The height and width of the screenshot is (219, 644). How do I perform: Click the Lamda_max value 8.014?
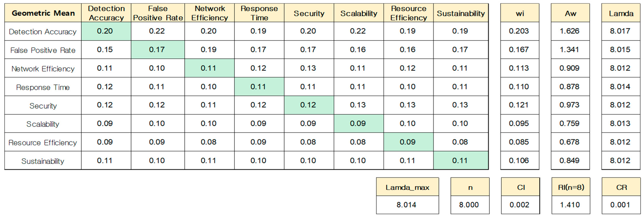click(407, 205)
